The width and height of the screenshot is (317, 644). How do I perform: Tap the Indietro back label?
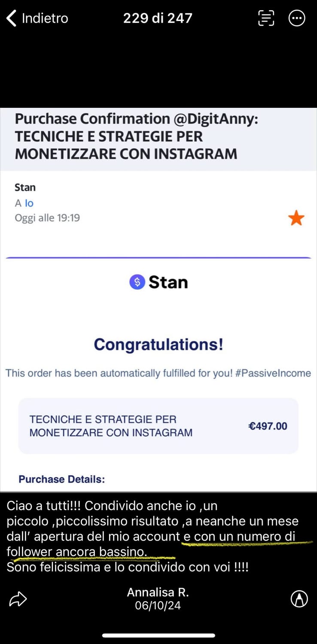45,18
